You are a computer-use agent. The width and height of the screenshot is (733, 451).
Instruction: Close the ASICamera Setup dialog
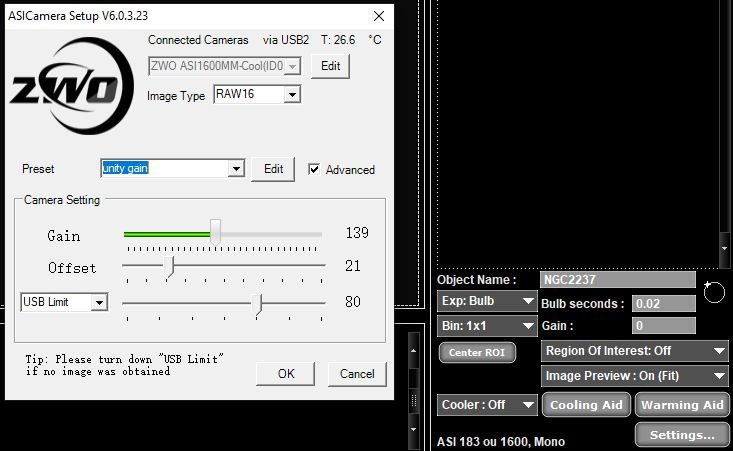tap(379, 16)
